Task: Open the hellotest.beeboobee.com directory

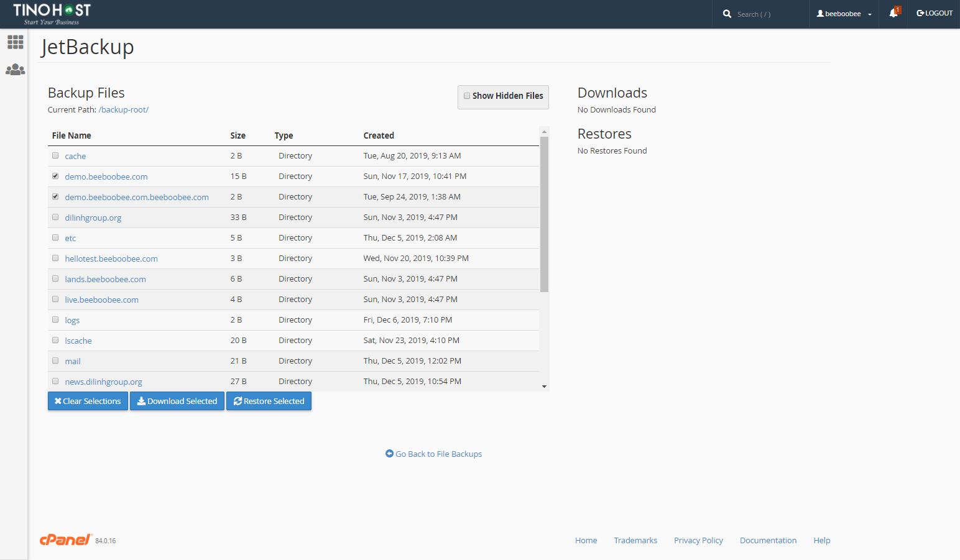Action: 111,259
